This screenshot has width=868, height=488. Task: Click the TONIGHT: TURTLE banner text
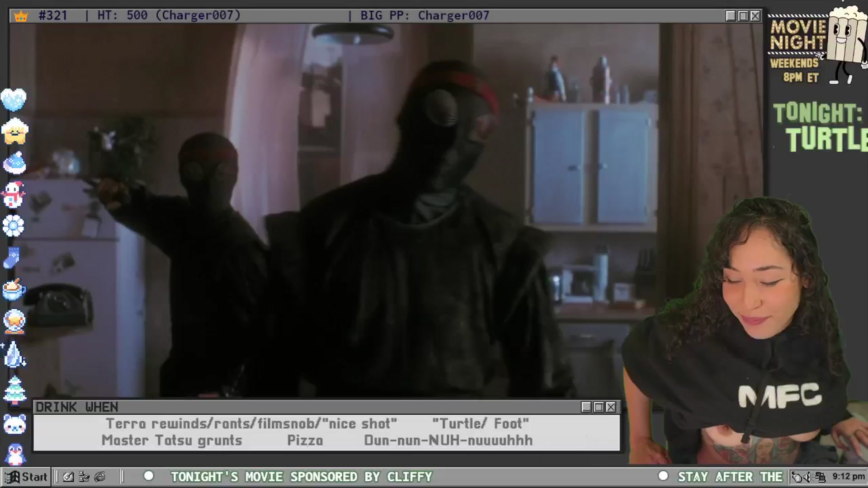820,127
